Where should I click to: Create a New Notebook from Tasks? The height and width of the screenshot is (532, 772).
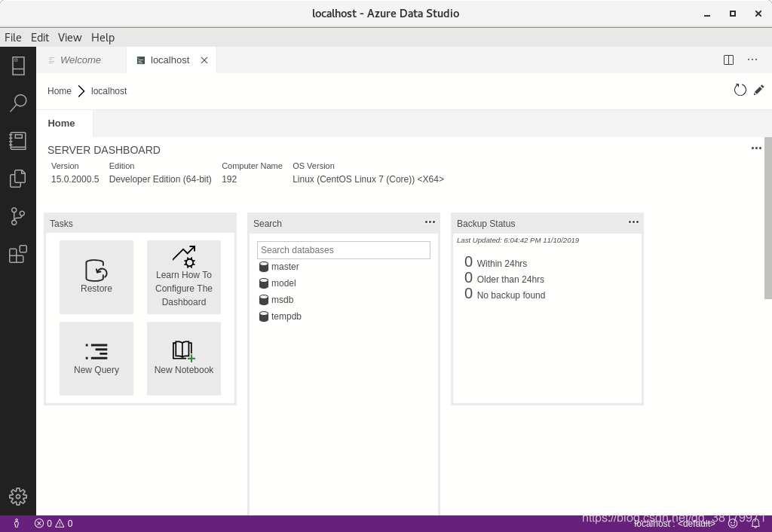click(x=184, y=359)
